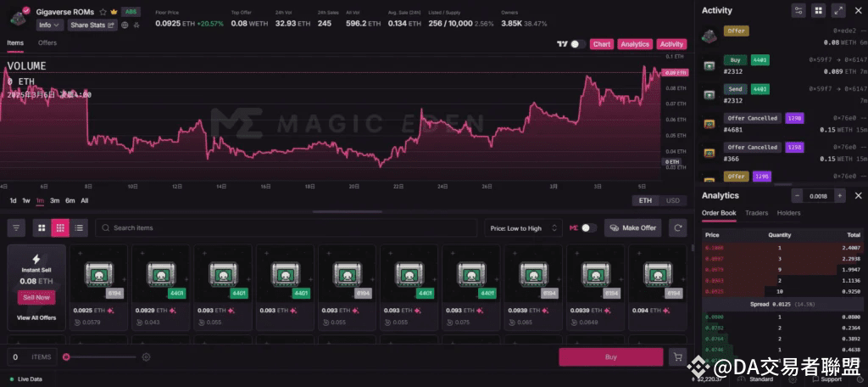Screen dimensions: 868x387
Task: Select the large grid view icon
Action: (x=42, y=228)
